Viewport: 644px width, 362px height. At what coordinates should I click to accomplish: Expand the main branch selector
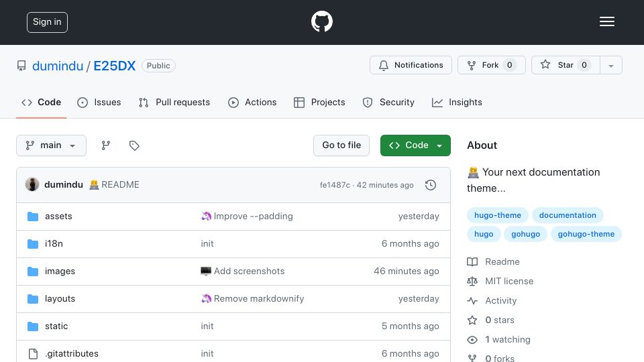(52, 145)
